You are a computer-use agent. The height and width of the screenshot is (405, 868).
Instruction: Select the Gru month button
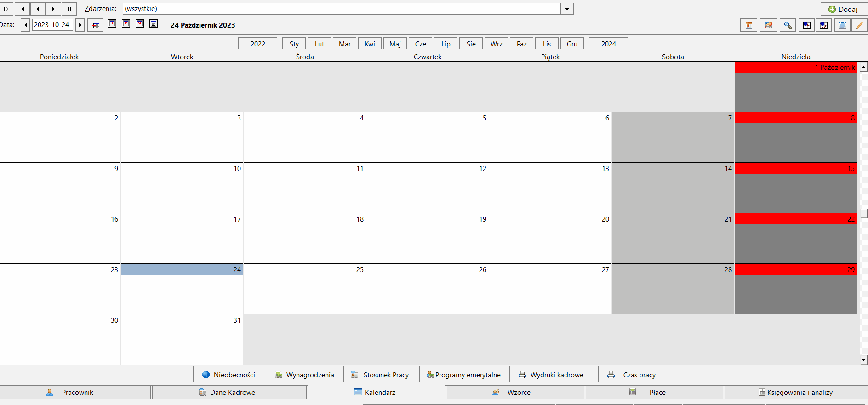tap(572, 44)
